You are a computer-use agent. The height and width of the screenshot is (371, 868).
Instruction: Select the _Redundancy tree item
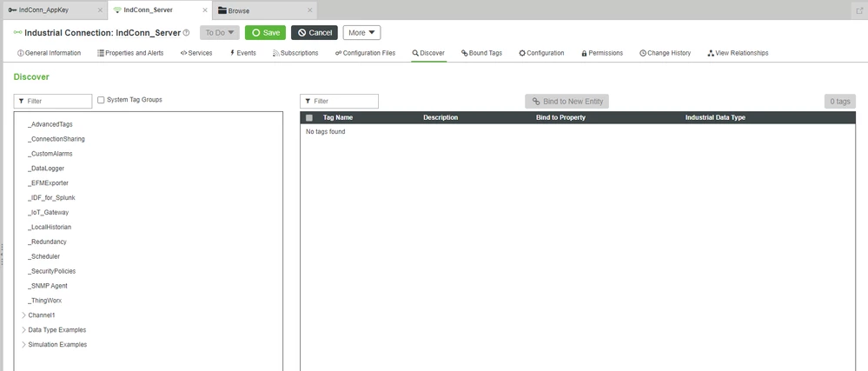click(x=47, y=242)
